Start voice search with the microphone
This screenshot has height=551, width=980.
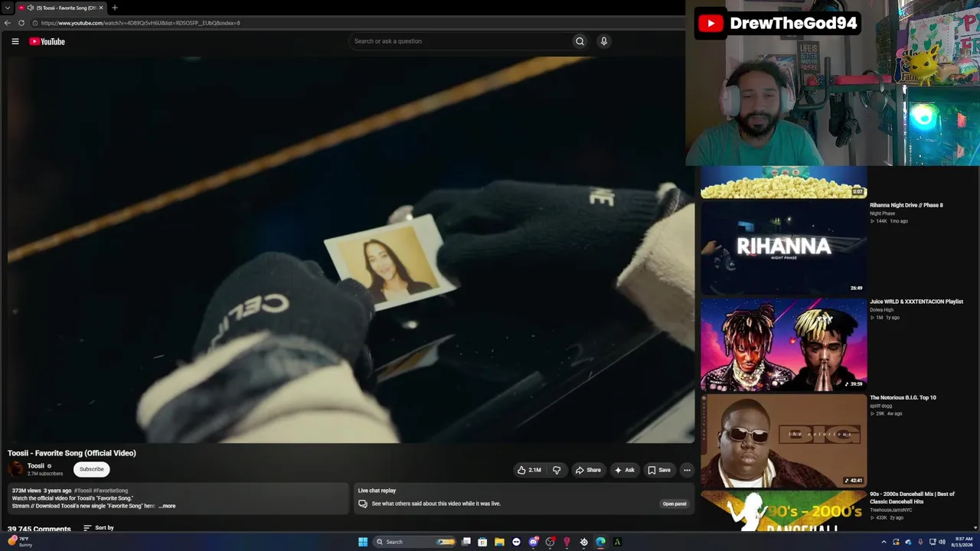coord(604,41)
